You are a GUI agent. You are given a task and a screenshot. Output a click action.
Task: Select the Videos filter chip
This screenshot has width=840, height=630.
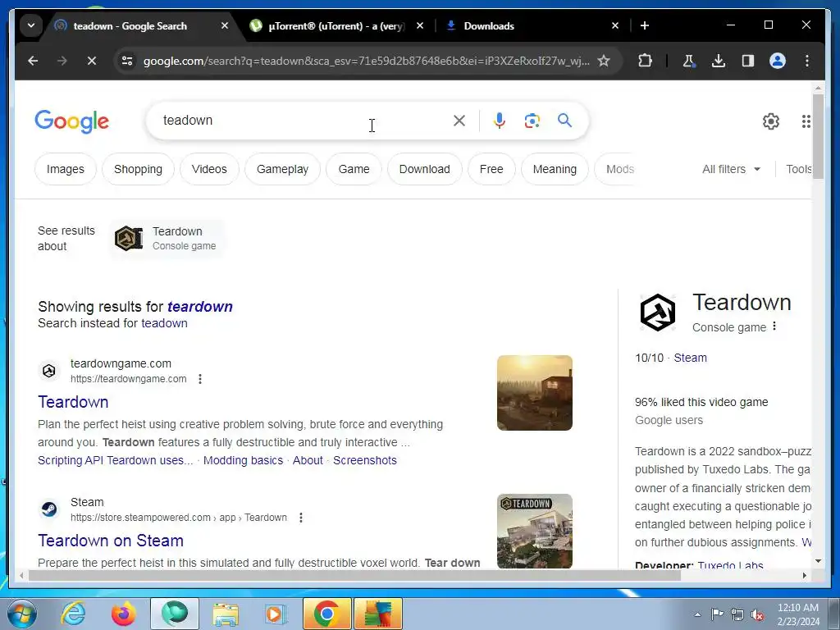tap(209, 169)
